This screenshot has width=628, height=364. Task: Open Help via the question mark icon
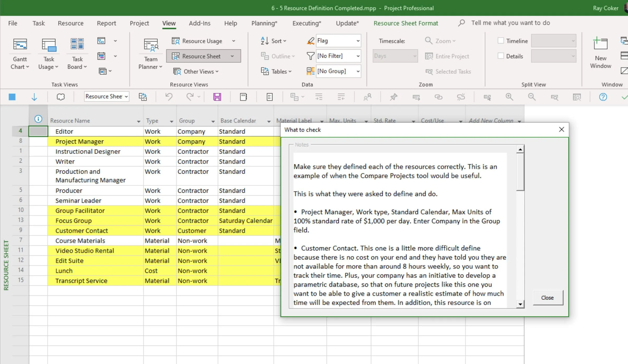click(603, 97)
